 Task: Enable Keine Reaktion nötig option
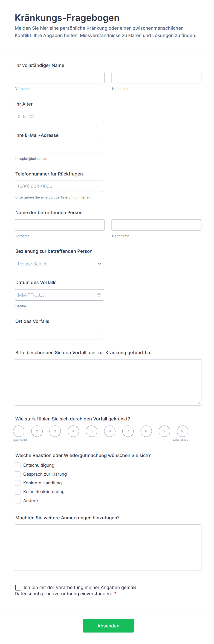17,492
